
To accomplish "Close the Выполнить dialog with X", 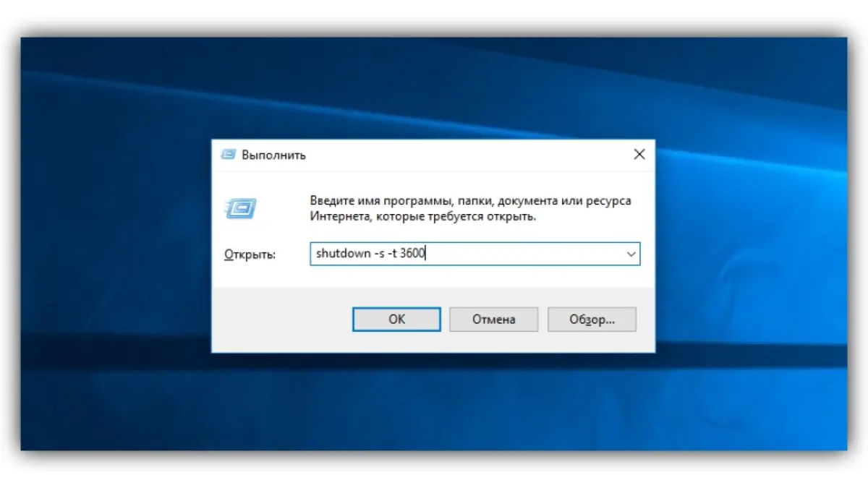I will 639,155.
